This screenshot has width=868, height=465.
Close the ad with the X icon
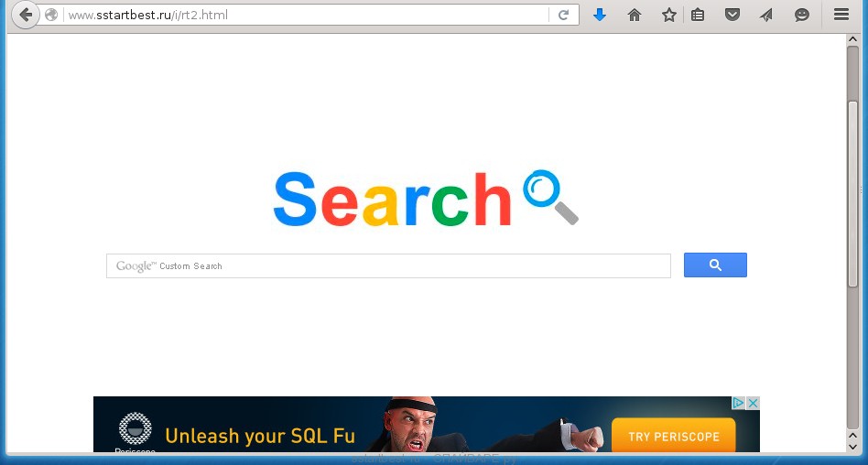pos(753,403)
